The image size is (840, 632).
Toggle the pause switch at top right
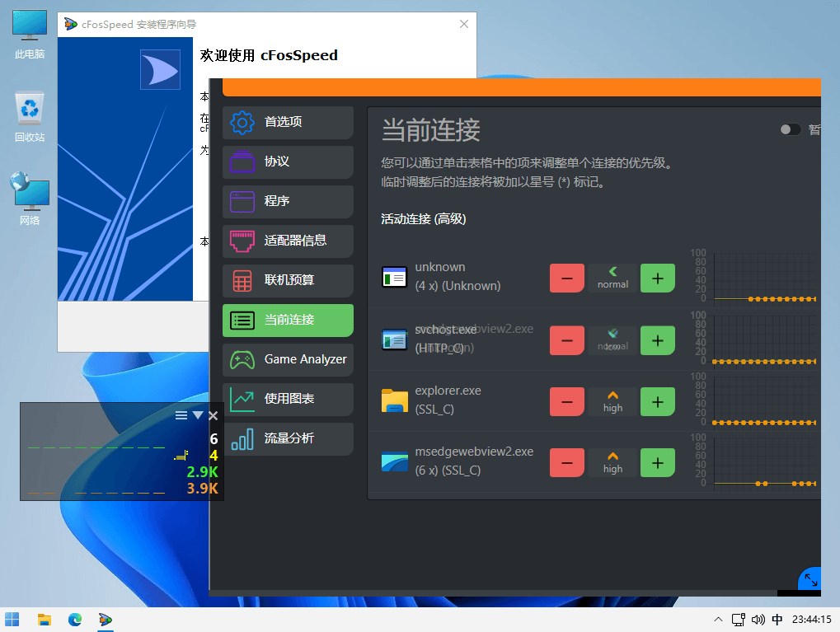[791, 129]
